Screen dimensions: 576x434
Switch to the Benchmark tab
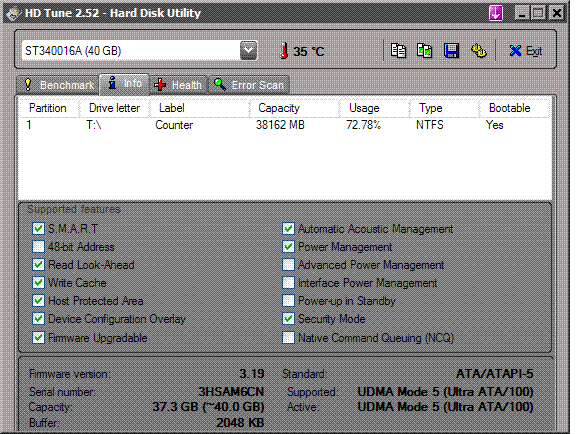click(58, 85)
